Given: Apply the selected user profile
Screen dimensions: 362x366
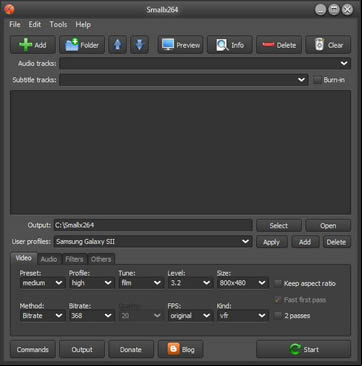Looking at the screenshot, I should [272, 242].
